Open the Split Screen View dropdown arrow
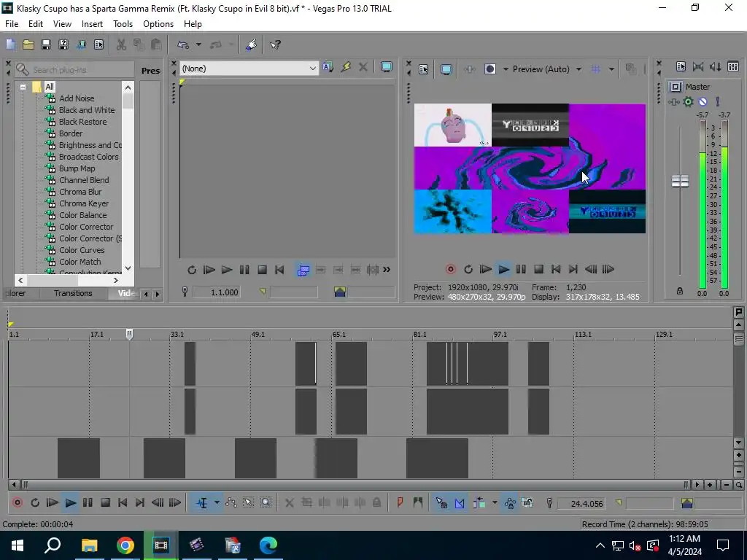Image resolution: width=747 pixels, height=560 pixels. point(506,69)
